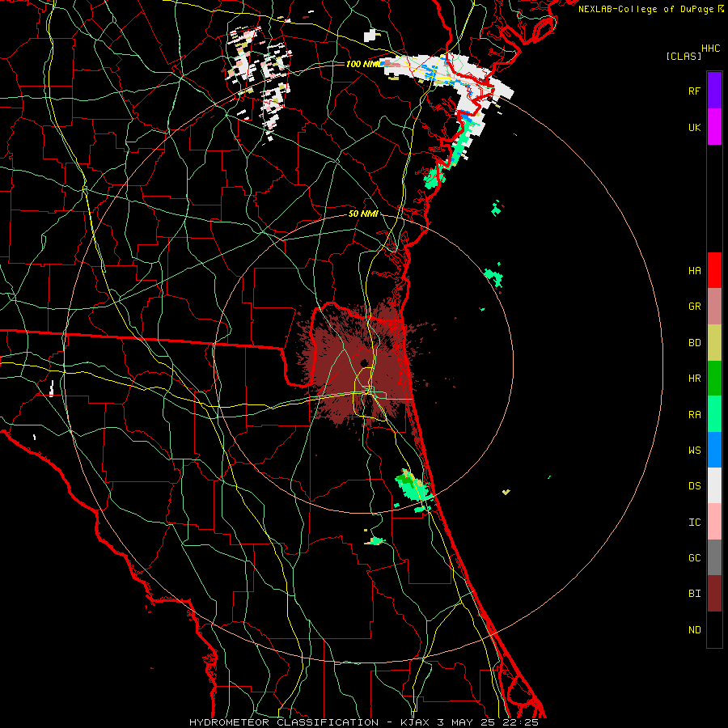Click the 'RA' legend label
The width and height of the screenshot is (728, 728).
click(694, 415)
